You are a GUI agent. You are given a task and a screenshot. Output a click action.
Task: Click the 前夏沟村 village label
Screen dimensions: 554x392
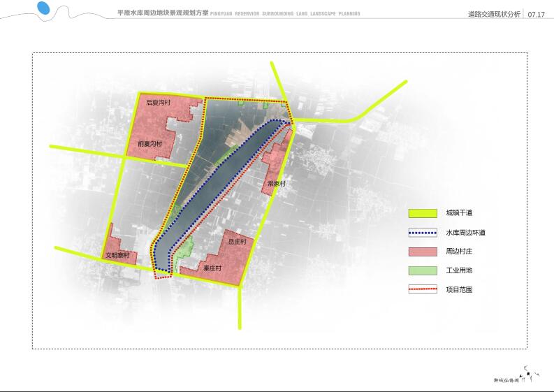click(150, 144)
